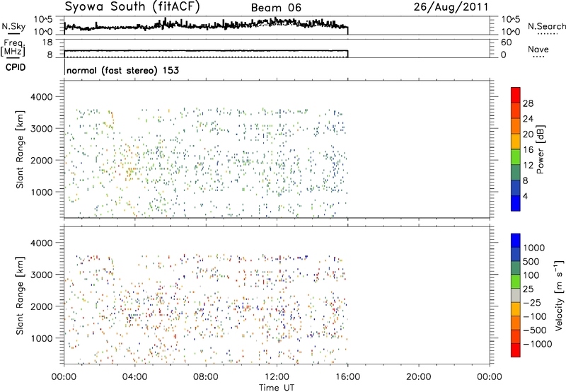Click the "18" tick of the frequency axis
The image size is (566, 392).
pyautogui.click(x=47, y=42)
